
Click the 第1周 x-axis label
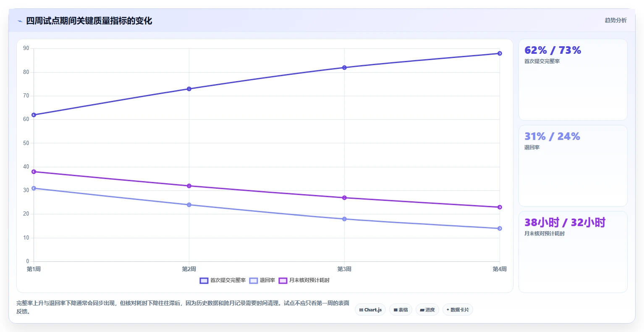(34, 269)
